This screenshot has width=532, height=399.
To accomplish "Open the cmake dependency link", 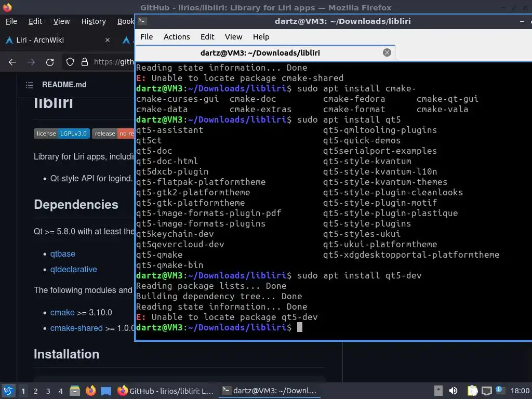I will pyautogui.click(x=62, y=312).
